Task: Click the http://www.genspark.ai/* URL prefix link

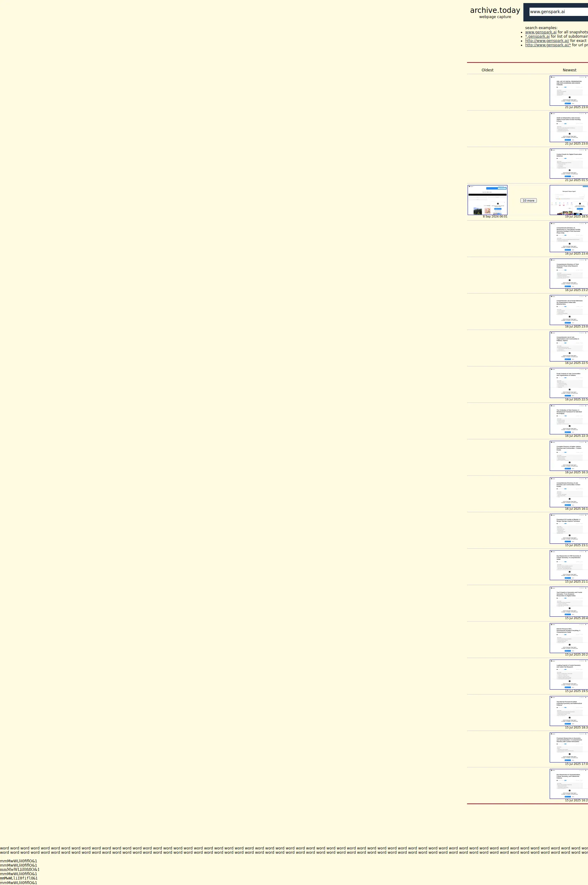Action: click(548, 45)
